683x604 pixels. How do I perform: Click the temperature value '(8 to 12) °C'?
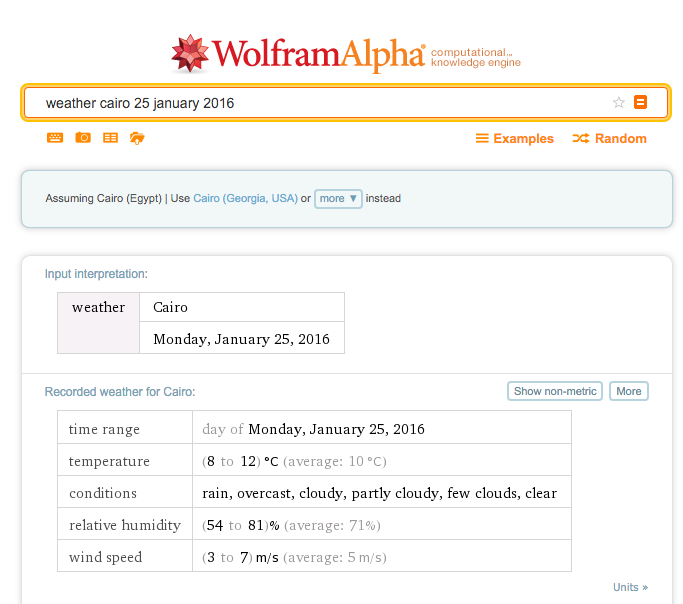click(240, 461)
